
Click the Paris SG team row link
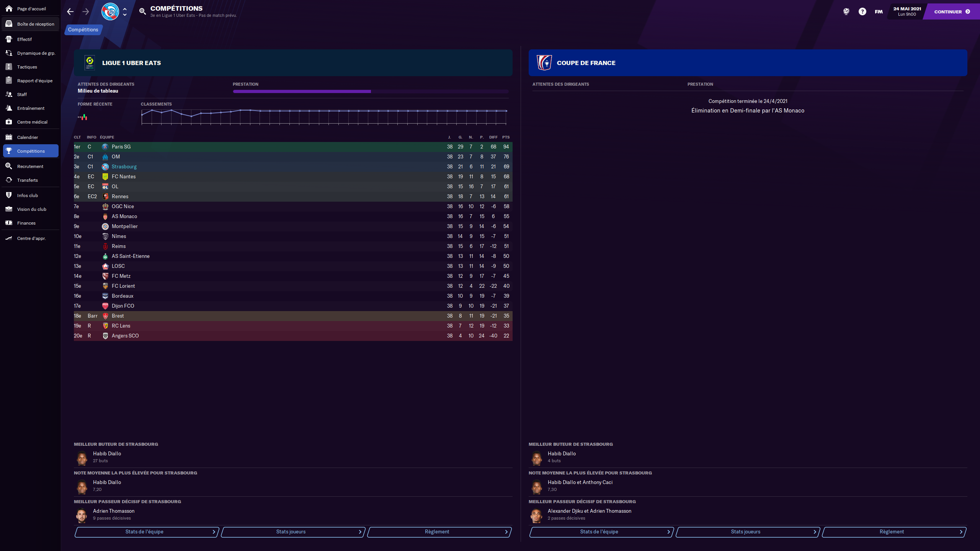(x=121, y=147)
